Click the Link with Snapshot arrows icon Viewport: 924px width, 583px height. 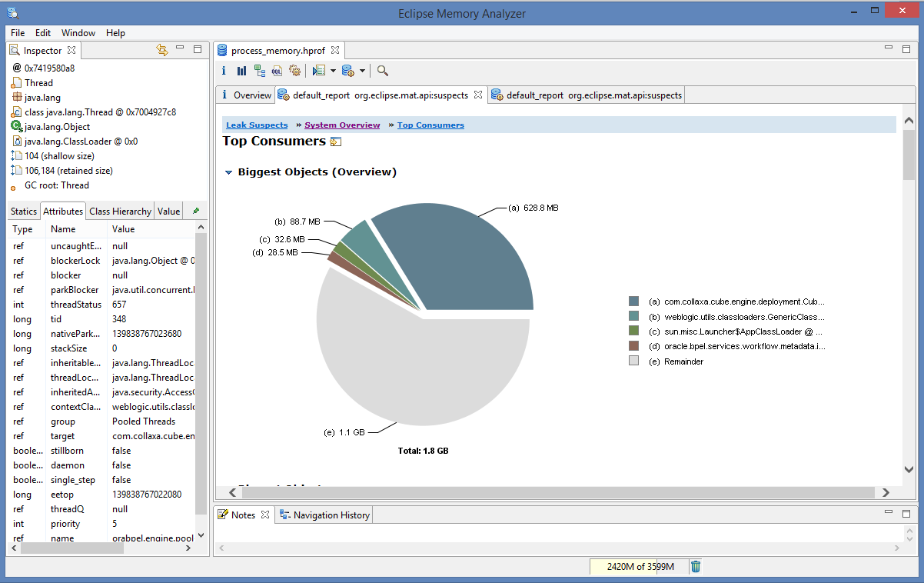[x=161, y=50]
